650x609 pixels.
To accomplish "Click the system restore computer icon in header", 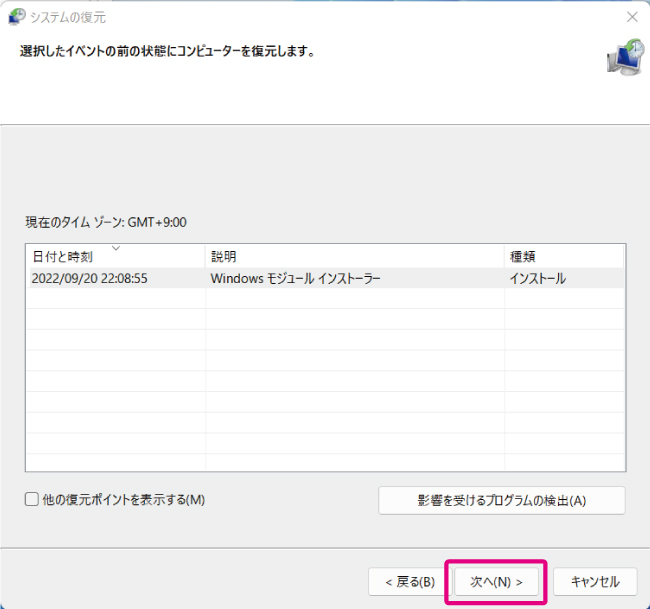I will [x=626, y=57].
